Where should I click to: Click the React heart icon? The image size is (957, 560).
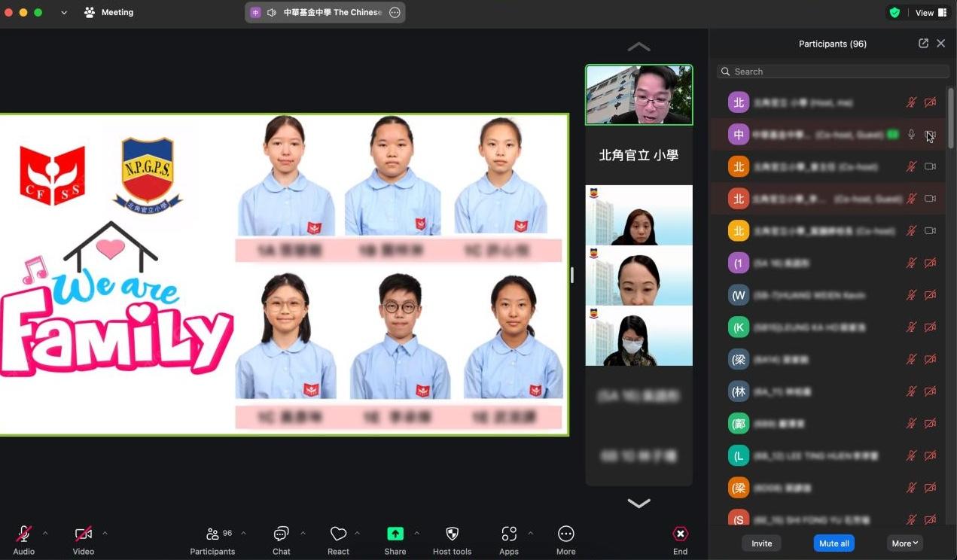pos(338,534)
